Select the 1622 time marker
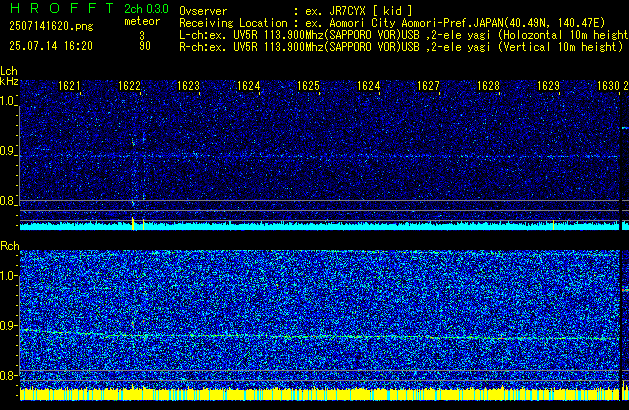The width and height of the screenshot is (629, 410). [130, 86]
